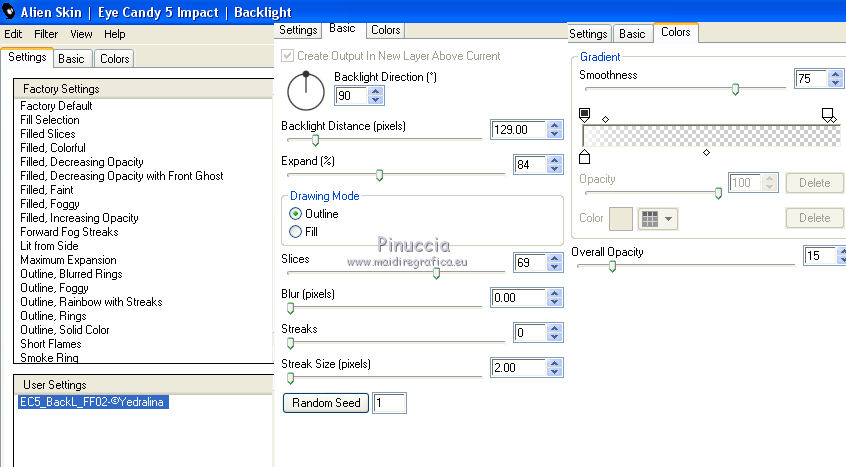846x467 pixels.
Task: Select the Filled Slices preset
Action: pos(47,134)
